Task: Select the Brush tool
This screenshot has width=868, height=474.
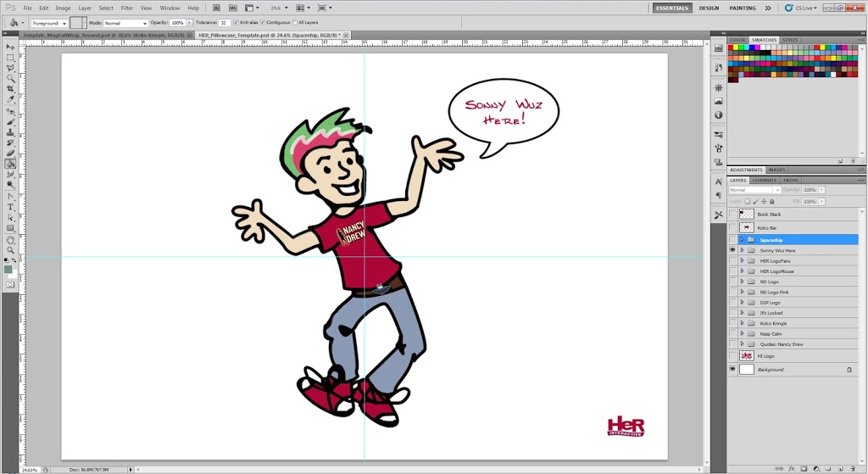Action: [10, 122]
